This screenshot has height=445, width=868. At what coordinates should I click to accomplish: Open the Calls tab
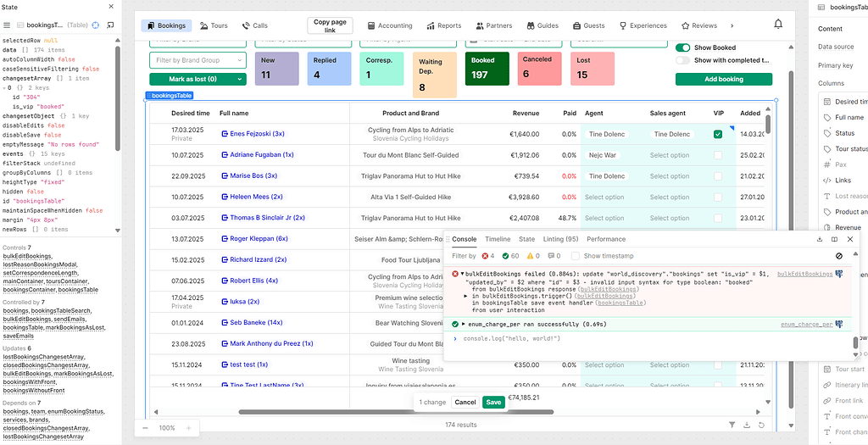click(254, 25)
